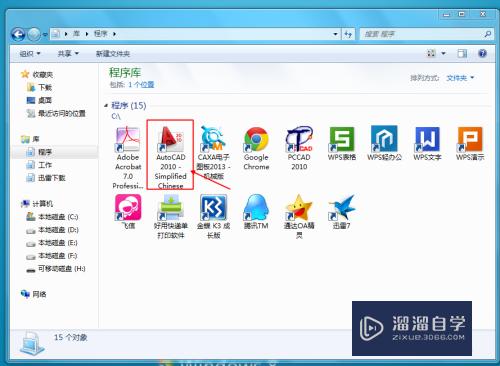This screenshot has height=366, width=500.
Task: Open the Adobe Acrobat 7.0 Professional shortcut
Action: pyautogui.click(x=128, y=157)
